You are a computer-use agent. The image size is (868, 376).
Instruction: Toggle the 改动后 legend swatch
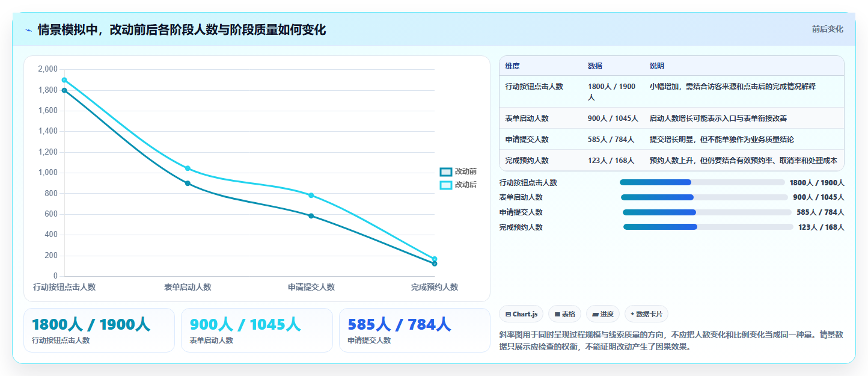pos(445,185)
